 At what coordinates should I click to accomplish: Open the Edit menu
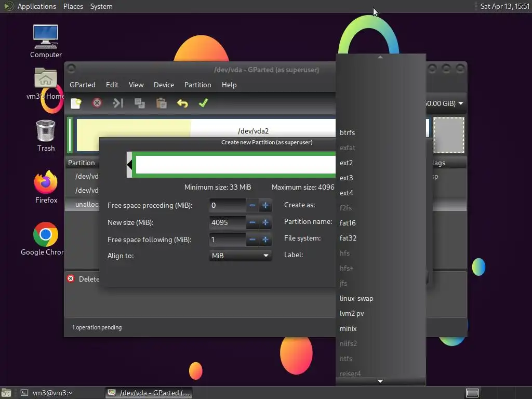[x=112, y=85]
